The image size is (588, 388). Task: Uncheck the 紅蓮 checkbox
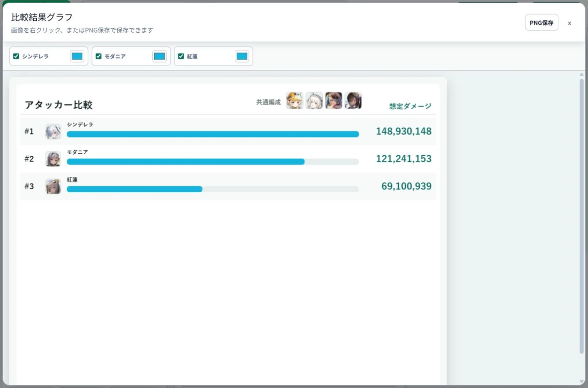point(181,56)
